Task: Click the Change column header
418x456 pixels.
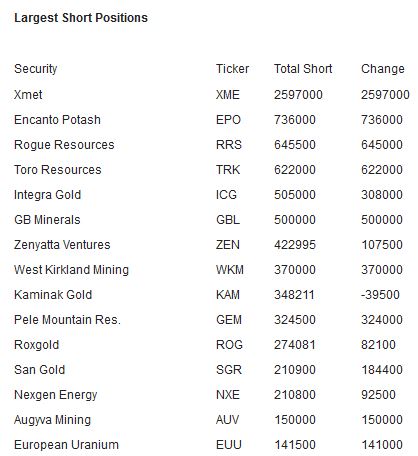Action: [383, 69]
